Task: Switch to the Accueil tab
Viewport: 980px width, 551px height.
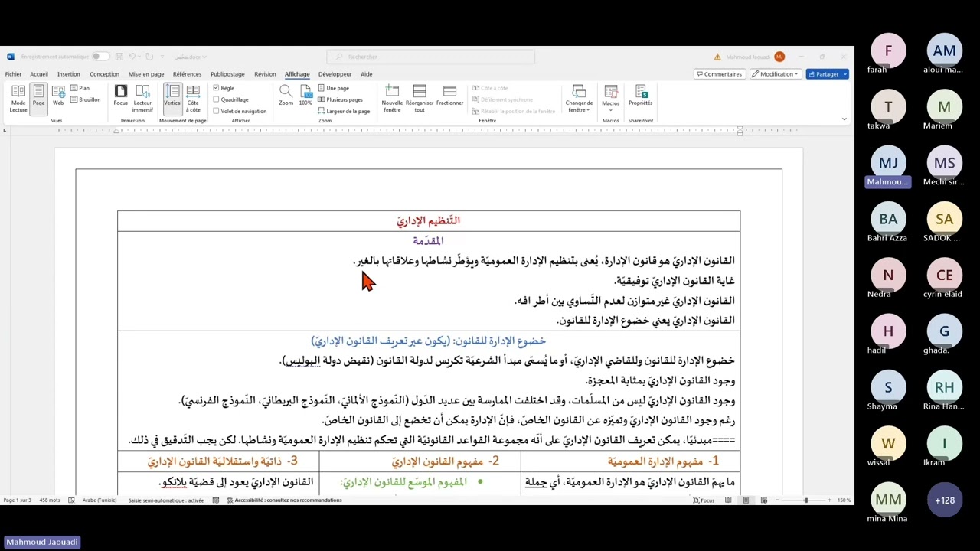Action: coord(38,74)
